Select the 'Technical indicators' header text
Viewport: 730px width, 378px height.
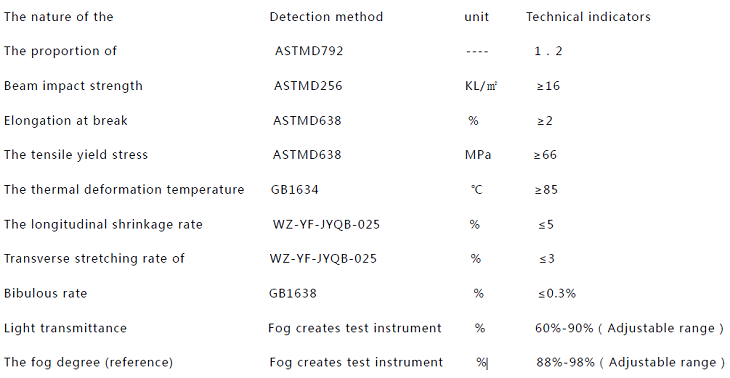coord(588,17)
